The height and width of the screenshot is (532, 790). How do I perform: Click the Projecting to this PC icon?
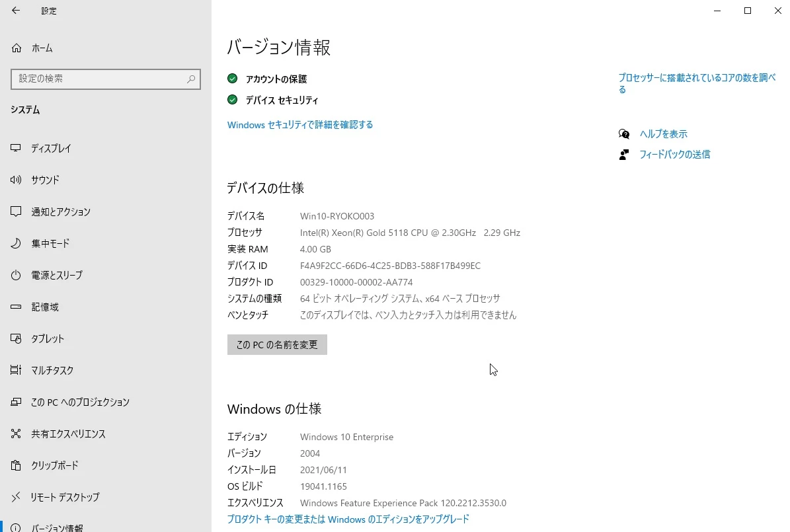(16, 402)
